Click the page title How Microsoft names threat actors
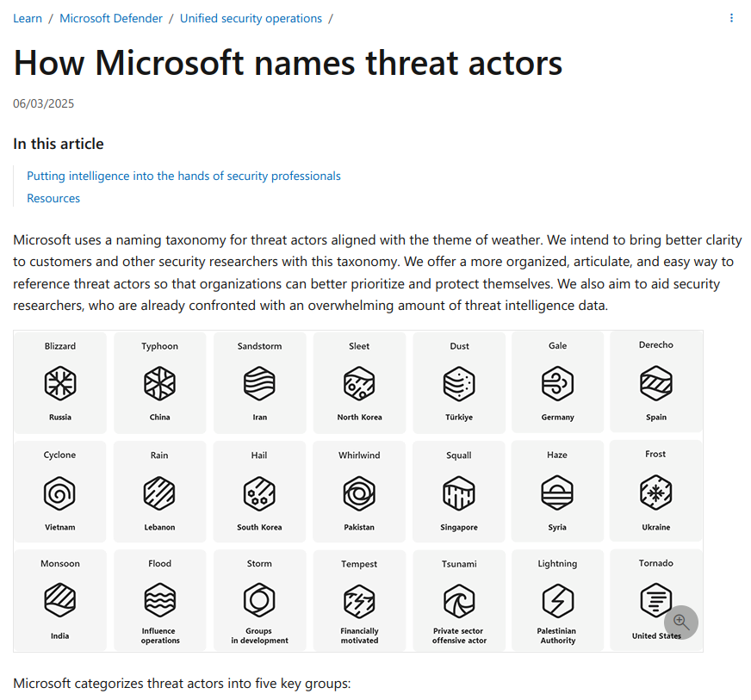The width and height of the screenshot is (751, 700). pyautogui.click(x=288, y=63)
